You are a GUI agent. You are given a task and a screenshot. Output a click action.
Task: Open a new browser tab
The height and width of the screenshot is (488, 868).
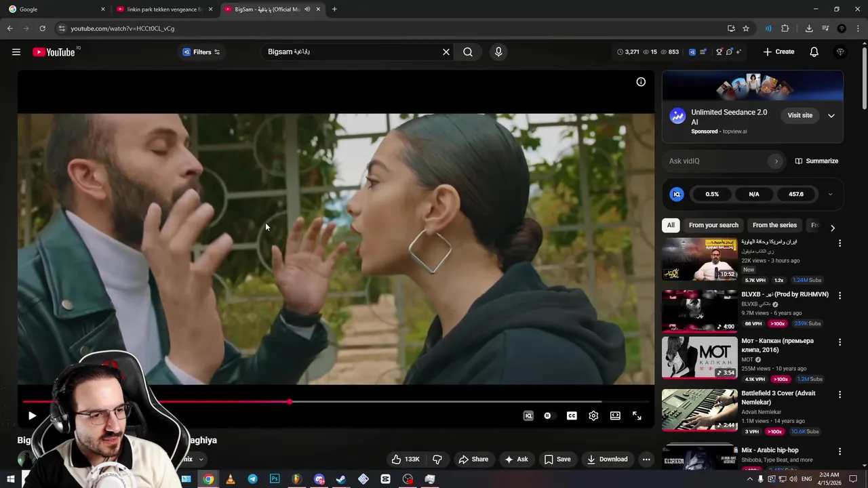coord(334,9)
